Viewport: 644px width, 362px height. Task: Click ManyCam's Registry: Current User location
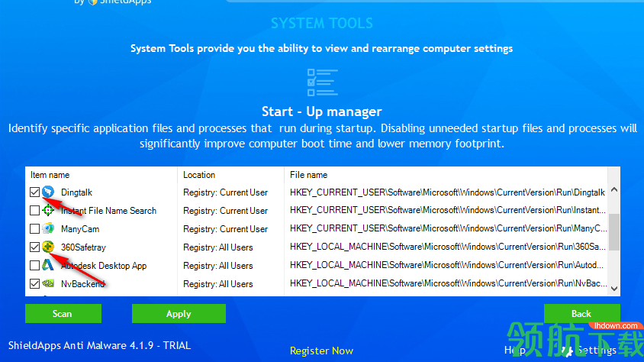pos(225,229)
